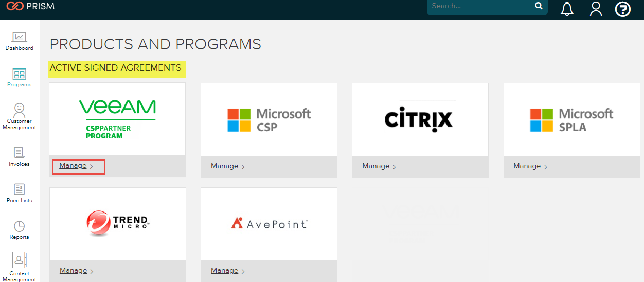Select the Programs sidebar icon

pyautogui.click(x=20, y=78)
